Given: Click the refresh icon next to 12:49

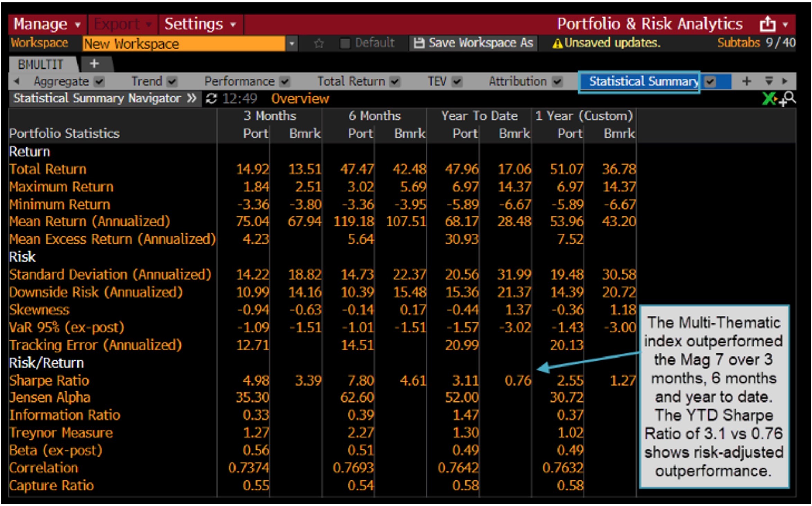Looking at the screenshot, I should [211, 99].
